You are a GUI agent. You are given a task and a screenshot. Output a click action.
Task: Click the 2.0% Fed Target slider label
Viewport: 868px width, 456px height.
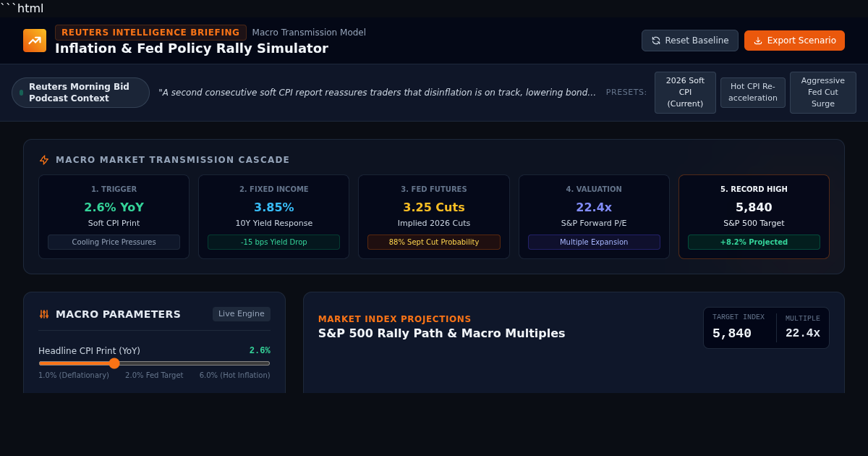pyautogui.click(x=154, y=376)
